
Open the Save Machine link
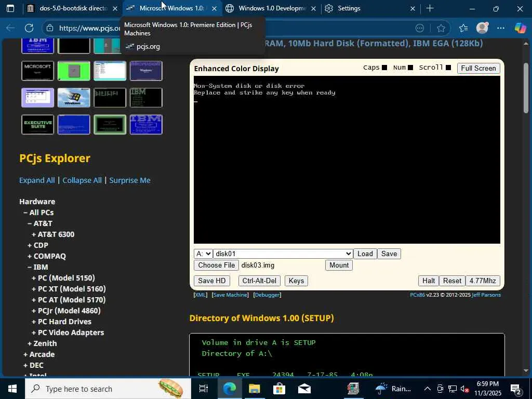pos(230,295)
